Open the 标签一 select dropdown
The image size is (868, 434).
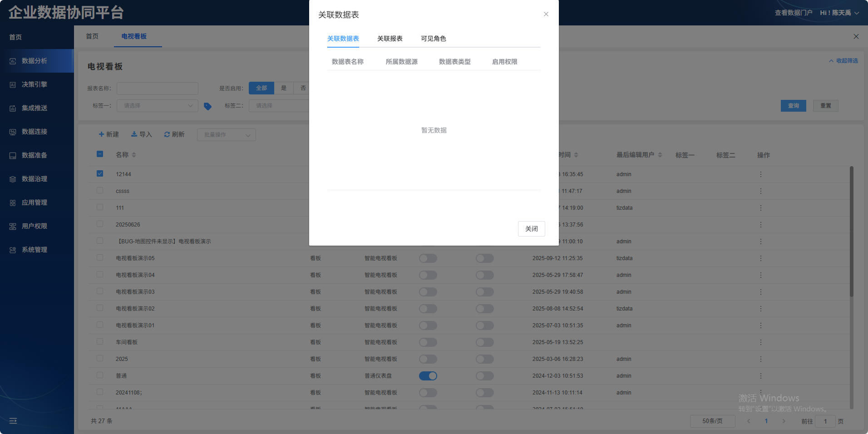click(x=157, y=106)
